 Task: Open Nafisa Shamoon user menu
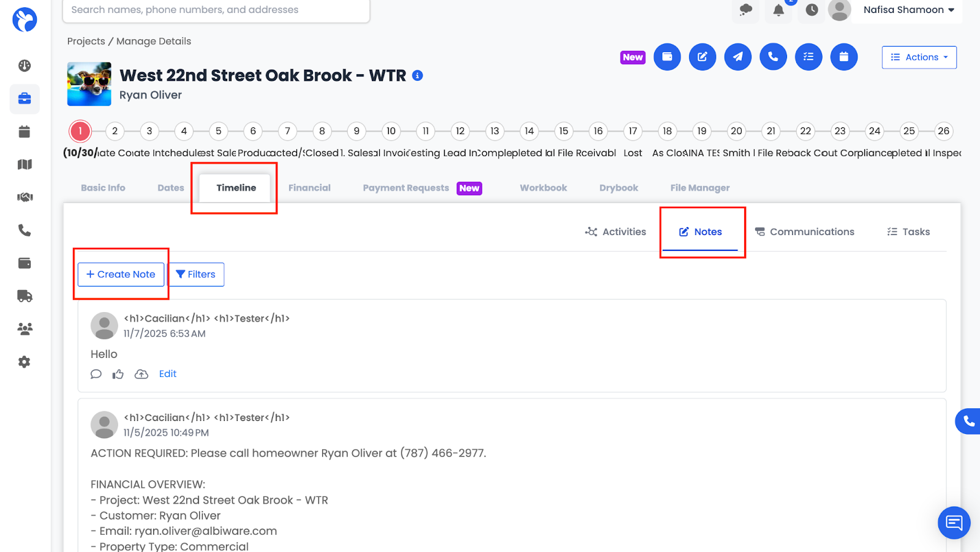click(x=908, y=10)
